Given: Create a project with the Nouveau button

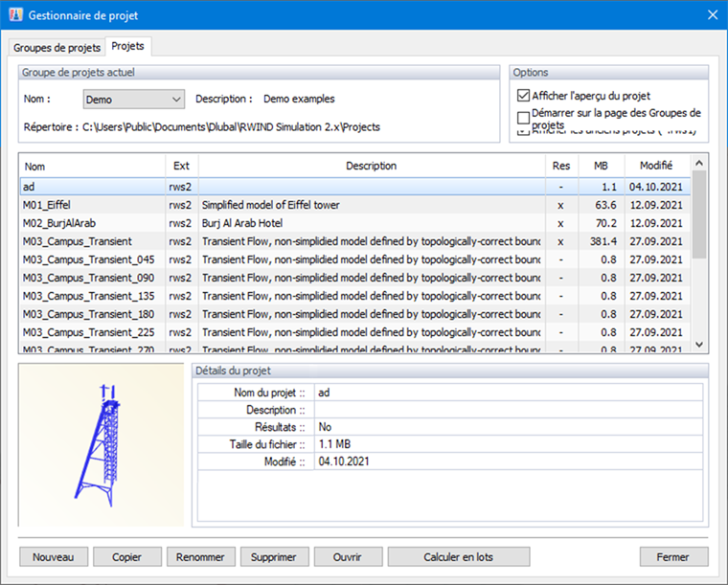Looking at the screenshot, I should 54,556.
